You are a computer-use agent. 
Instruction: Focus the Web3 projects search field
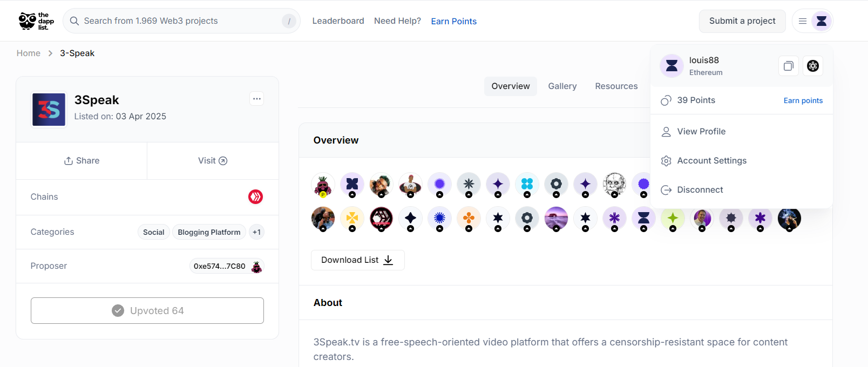click(x=181, y=21)
